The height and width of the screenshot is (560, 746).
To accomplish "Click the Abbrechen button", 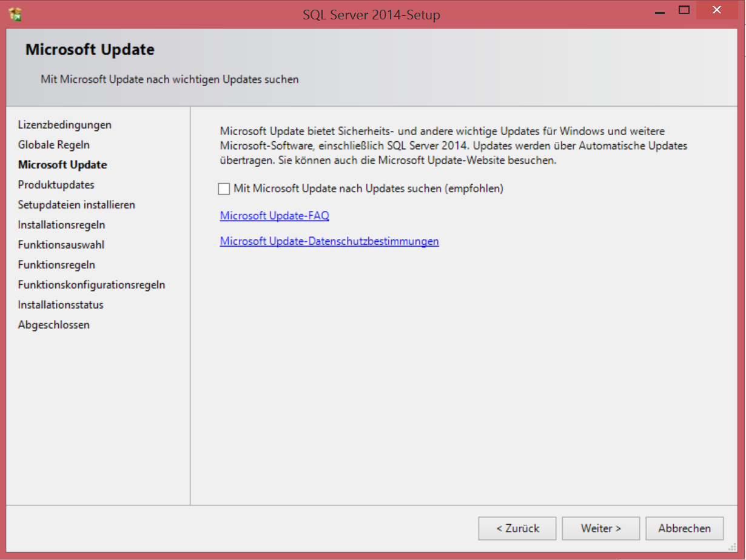I will point(684,528).
